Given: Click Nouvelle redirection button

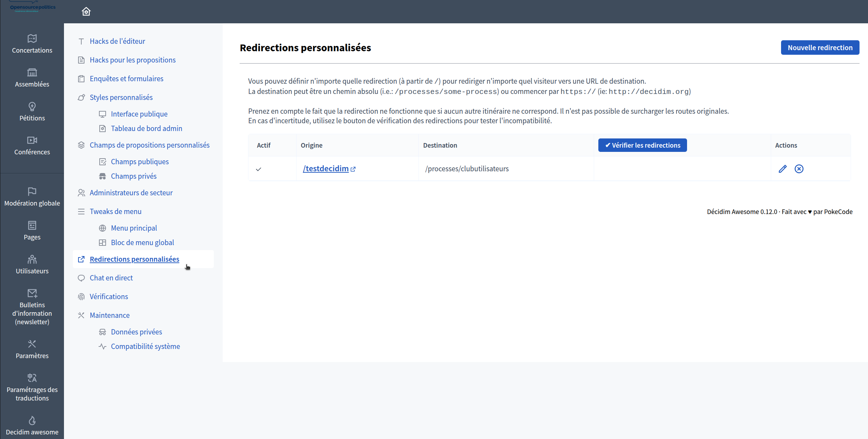Looking at the screenshot, I should point(820,48).
